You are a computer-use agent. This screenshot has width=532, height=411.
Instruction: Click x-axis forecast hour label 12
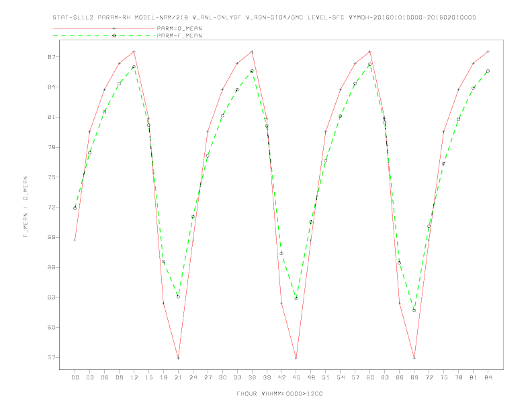pyautogui.click(x=134, y=377)
